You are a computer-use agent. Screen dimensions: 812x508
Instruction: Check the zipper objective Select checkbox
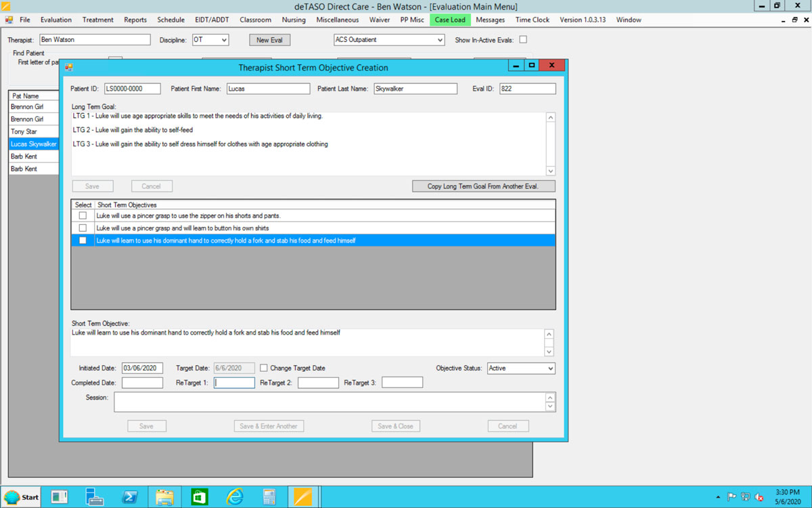point(83,215)
